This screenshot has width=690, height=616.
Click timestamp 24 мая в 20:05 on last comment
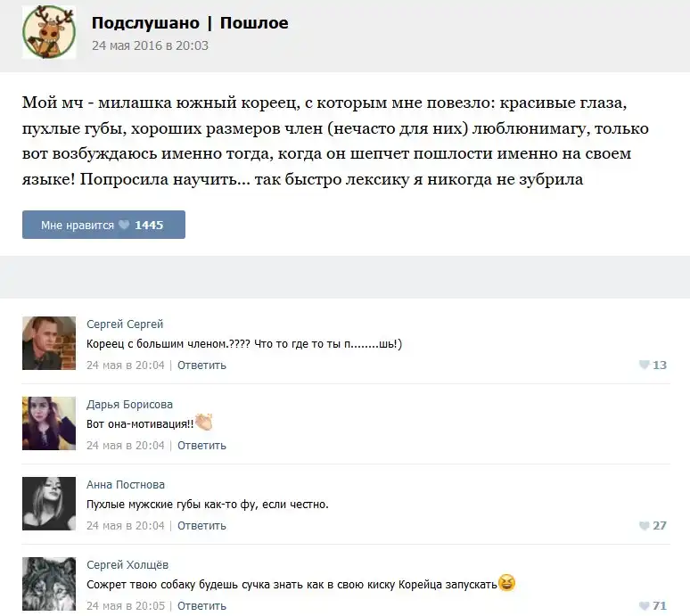tap(126, 606)
